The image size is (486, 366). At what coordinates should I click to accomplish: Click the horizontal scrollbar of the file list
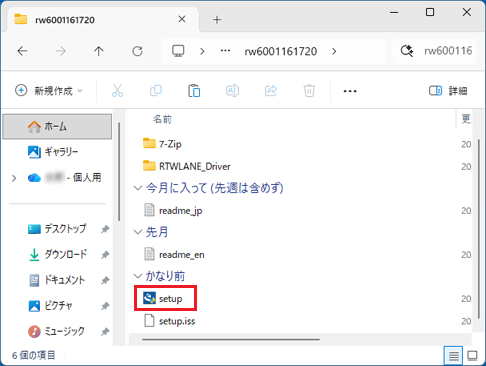click(231, 339)
